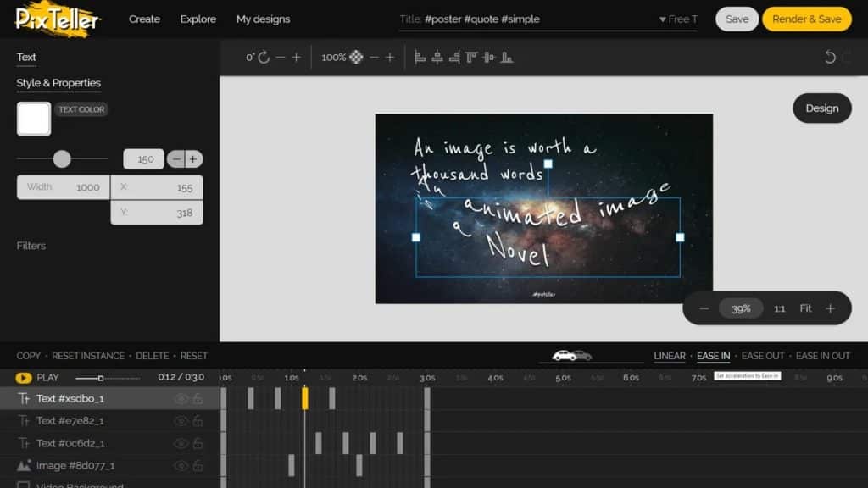868x488 pixels.
Task: Click RESET in the timeline actions
Action: [x=194, y=356]
